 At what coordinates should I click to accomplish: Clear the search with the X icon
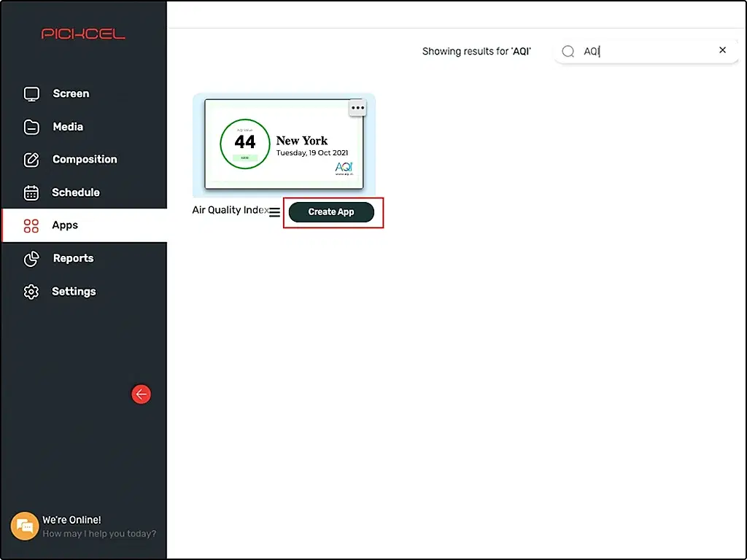pyautogui.click(x=722, y=50)
